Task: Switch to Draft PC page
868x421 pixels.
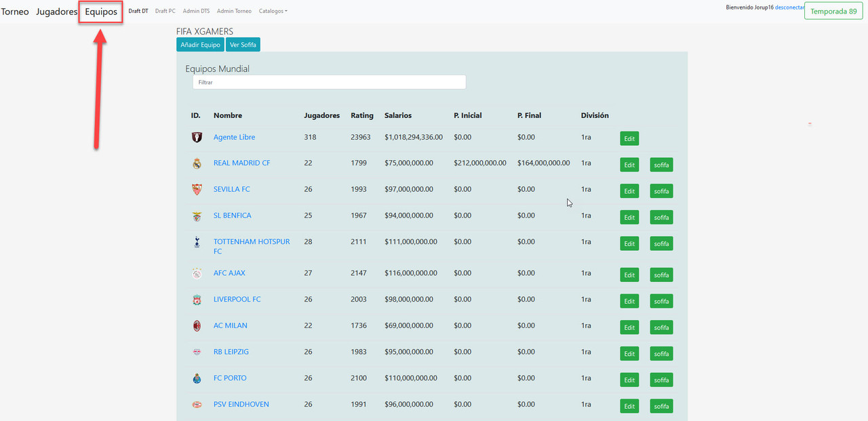Action: (165, 12)
